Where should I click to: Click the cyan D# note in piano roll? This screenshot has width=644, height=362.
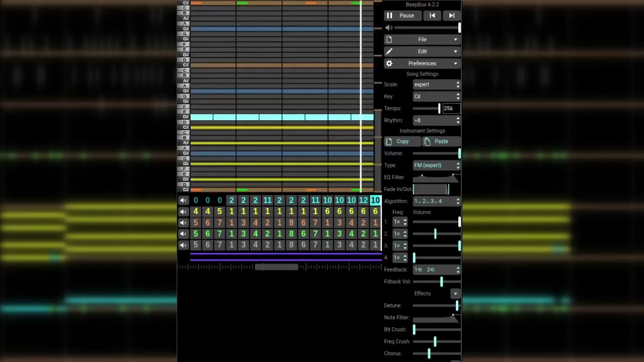tap(282, 117)
